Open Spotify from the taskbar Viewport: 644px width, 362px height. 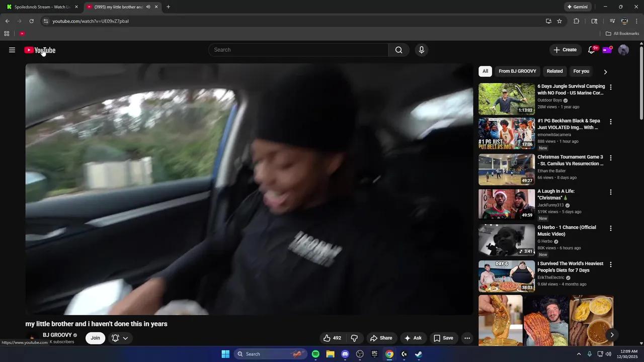tap(315, 354)
